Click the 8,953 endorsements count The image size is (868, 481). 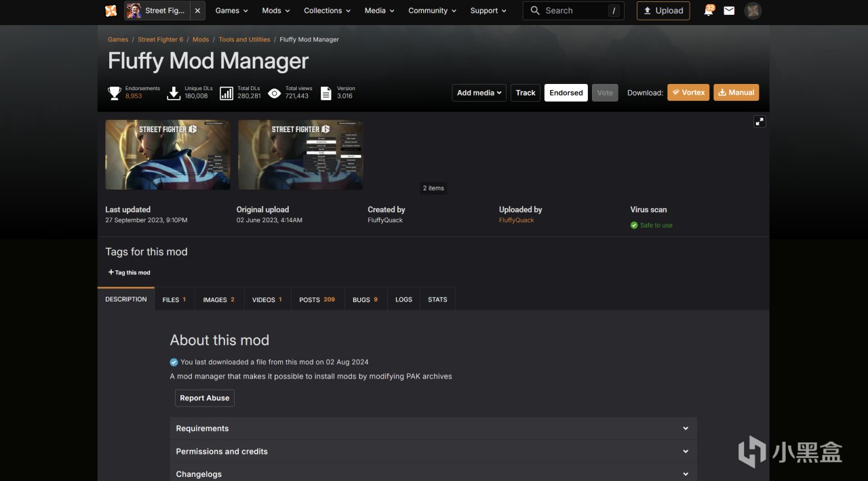pos(134,96)
